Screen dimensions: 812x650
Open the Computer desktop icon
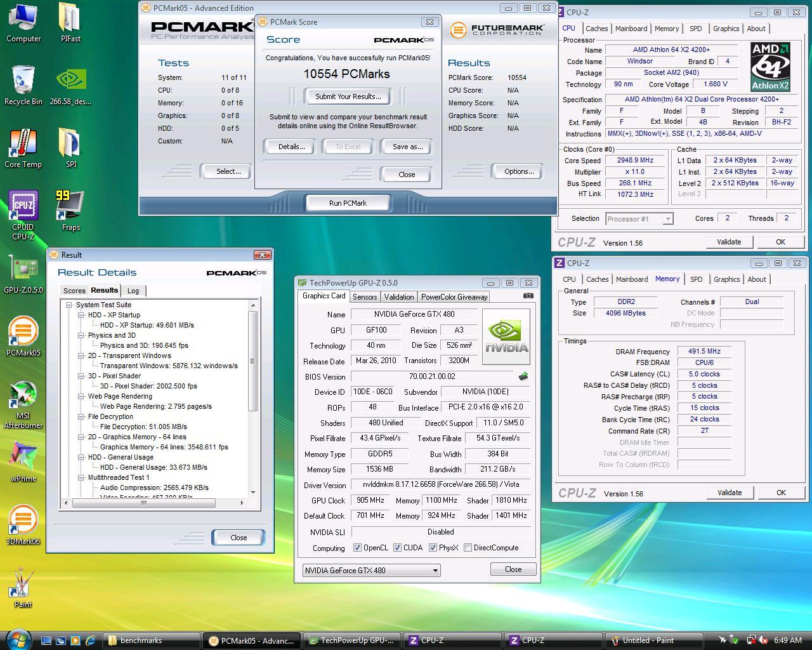click(23, 23)
